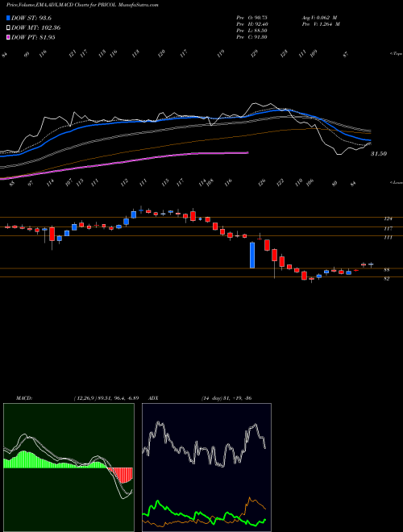
Task: Click the 117 price level label
Action: pyautogui.click(x=388, y=229)
